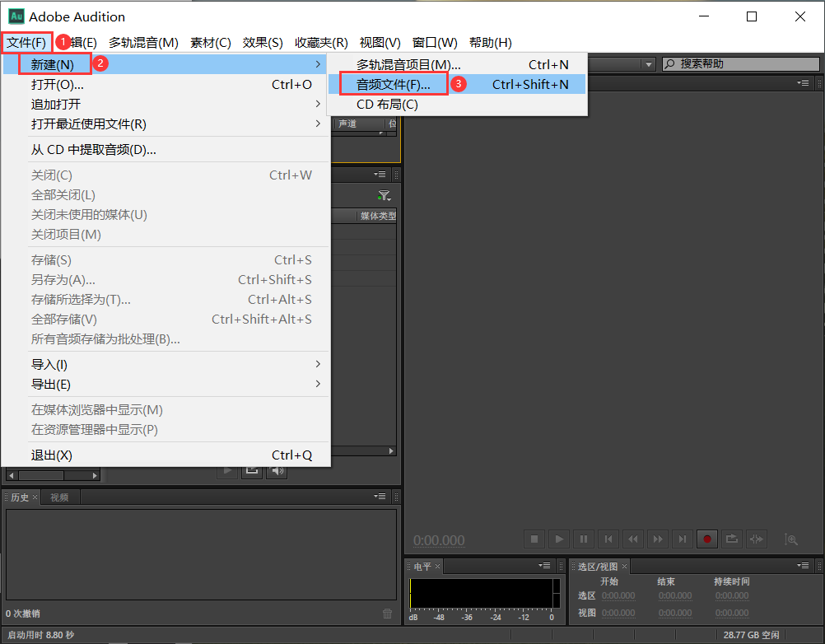825x644 pixels.
Task: Click the Pause transport button
Action: pos(584,539)
